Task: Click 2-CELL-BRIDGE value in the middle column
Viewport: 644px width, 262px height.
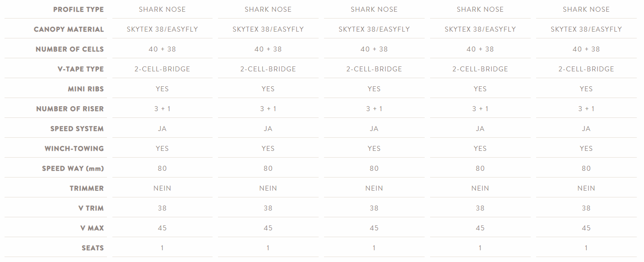Action: (374, 69)
